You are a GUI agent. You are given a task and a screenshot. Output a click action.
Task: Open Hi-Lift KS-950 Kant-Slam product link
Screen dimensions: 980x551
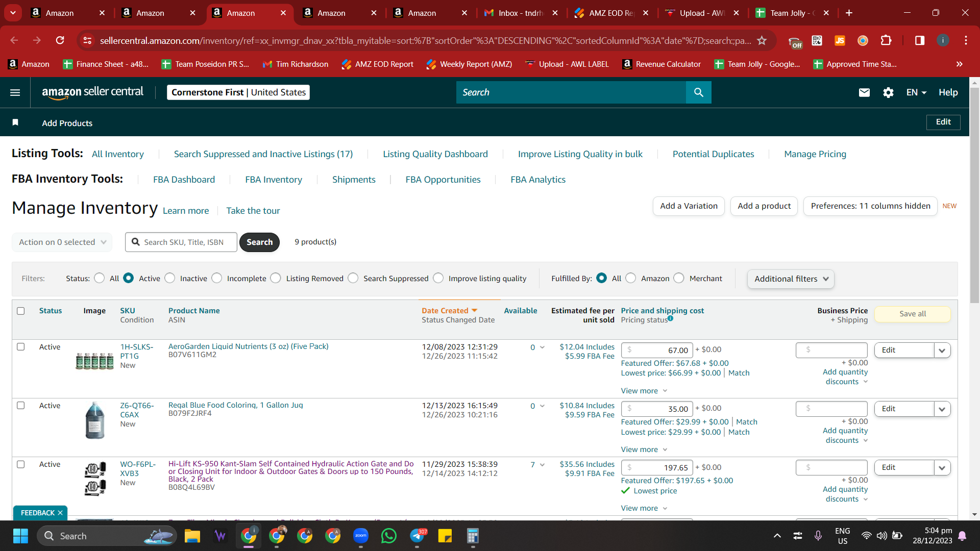(291, 471)
